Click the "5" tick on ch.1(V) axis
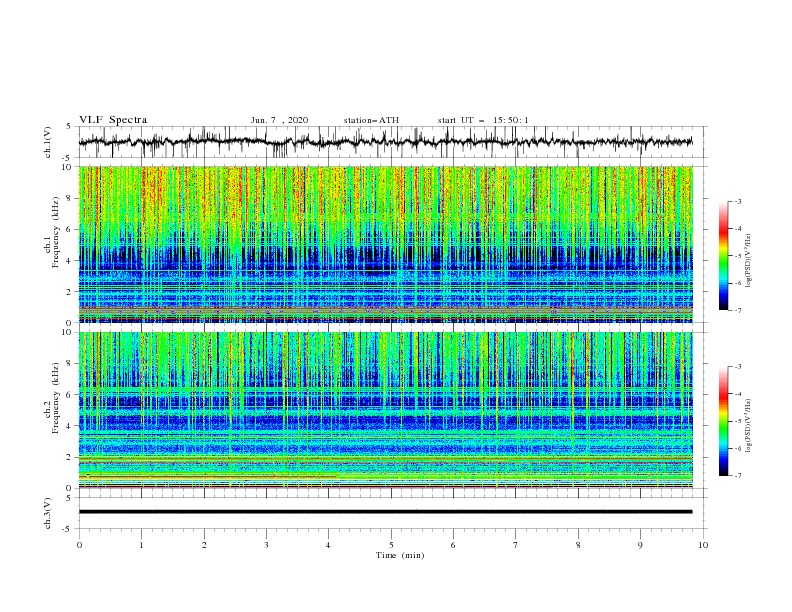Screen dimensions: 792x612 point(69,126)
